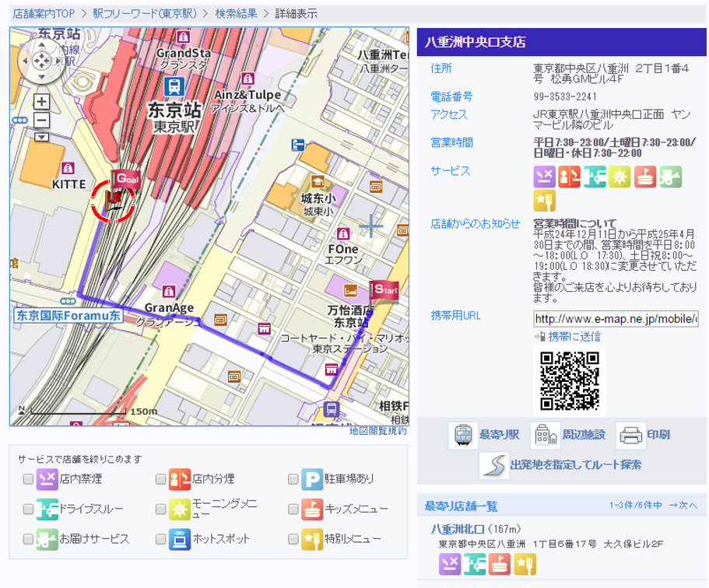This screenshot has height=588, width=709.
Task: Toggle キッズメニュー filter checkbox
Action: point(293,509)
